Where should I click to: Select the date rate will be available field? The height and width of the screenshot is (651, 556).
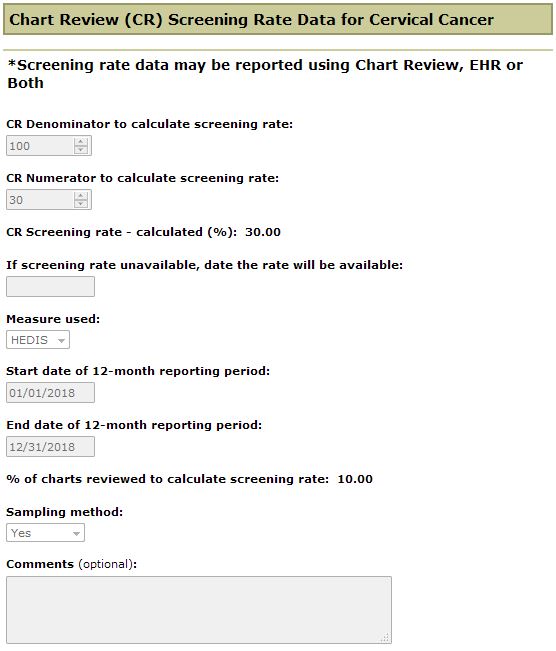pos(50,286)
